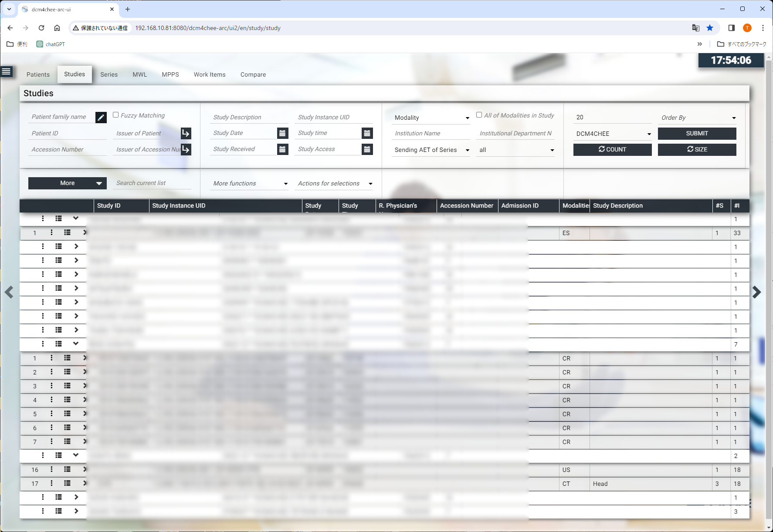The height and width of the screenshot is (532, 773).
Task: Click the Study Access calendar icon
Action: click(x=367, y=149)
